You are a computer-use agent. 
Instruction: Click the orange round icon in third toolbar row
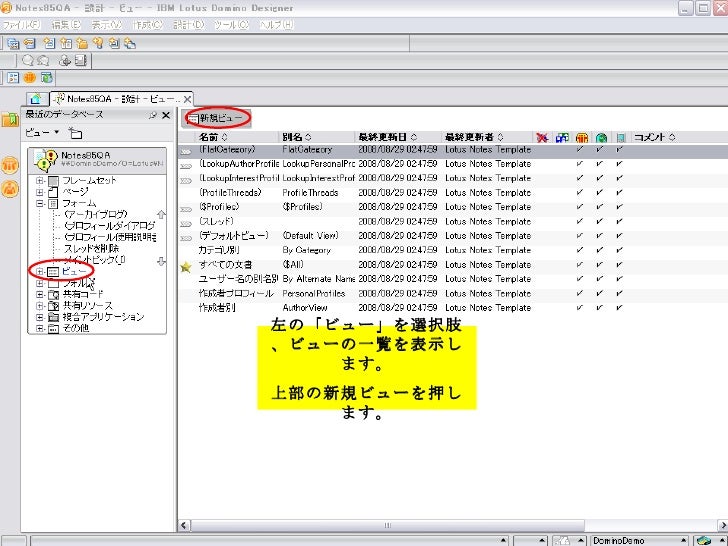tap(30, 78)
